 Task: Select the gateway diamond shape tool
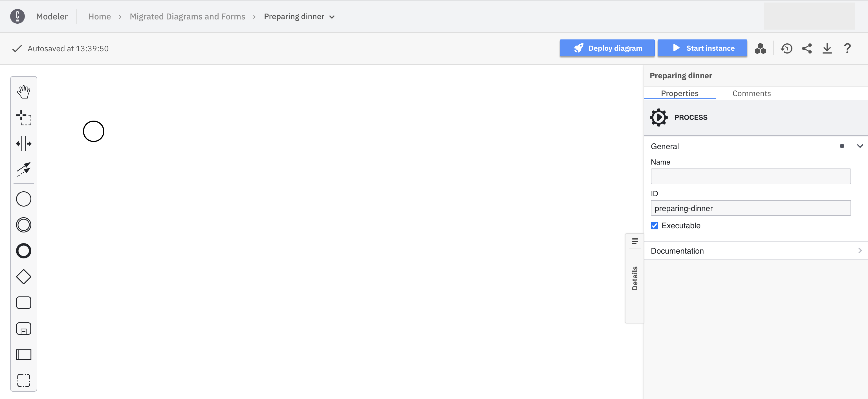click(23, 277)
